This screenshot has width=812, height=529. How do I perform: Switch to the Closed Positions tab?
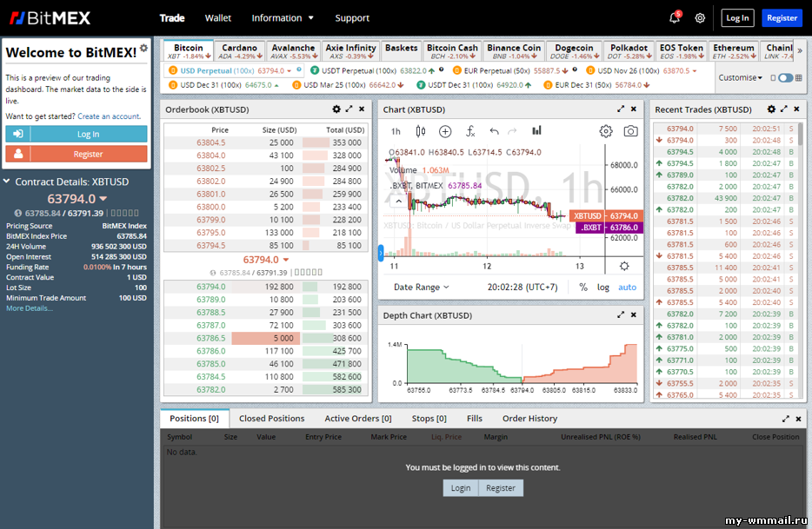tap(272, 419)
